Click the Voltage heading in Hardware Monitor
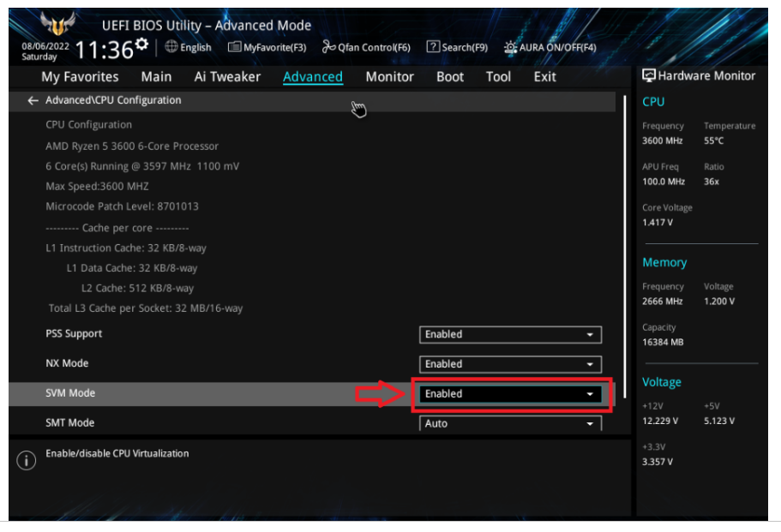The image size is (781, 532). click(662, 382)
